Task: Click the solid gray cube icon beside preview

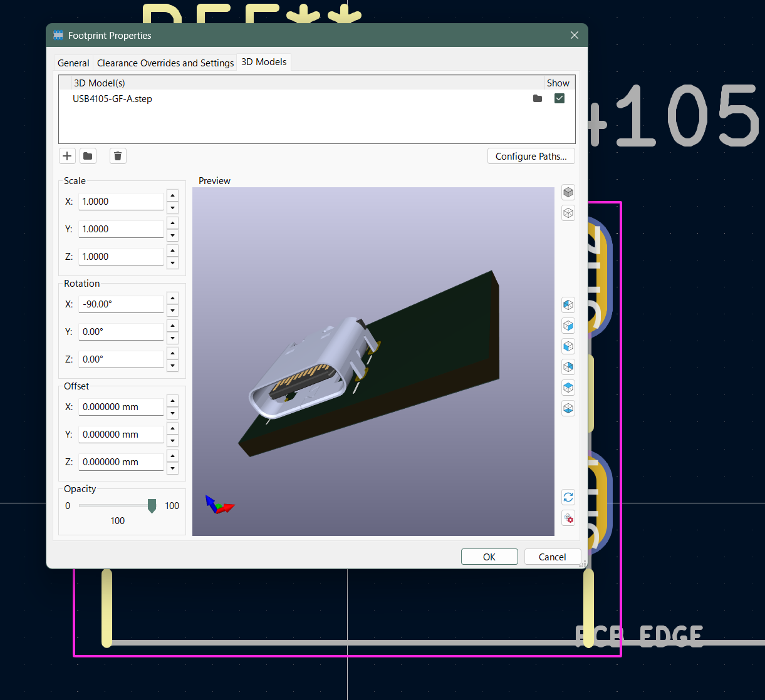Action: [568, 192]
